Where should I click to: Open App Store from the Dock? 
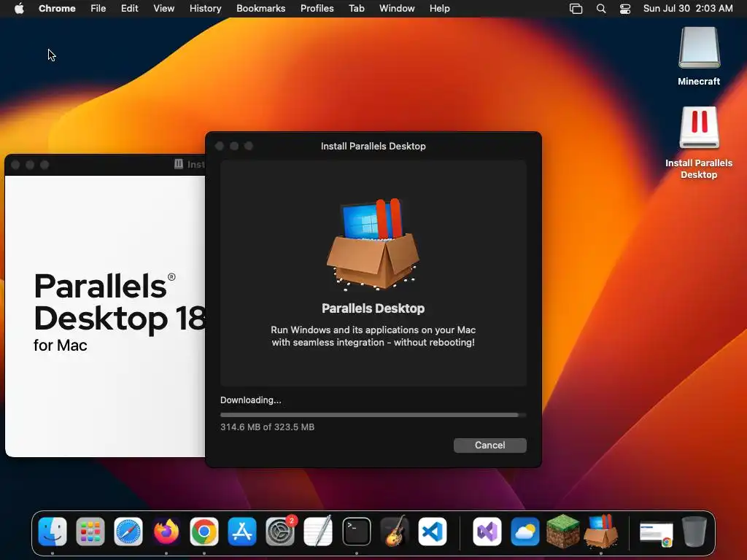click(x=242, y=532)
